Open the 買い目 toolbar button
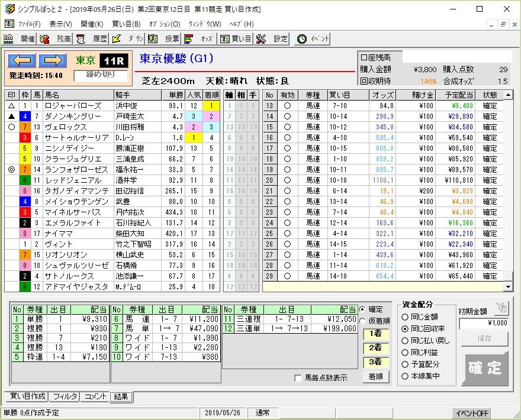Screen dimensions: 521x420 click(236, 39)
